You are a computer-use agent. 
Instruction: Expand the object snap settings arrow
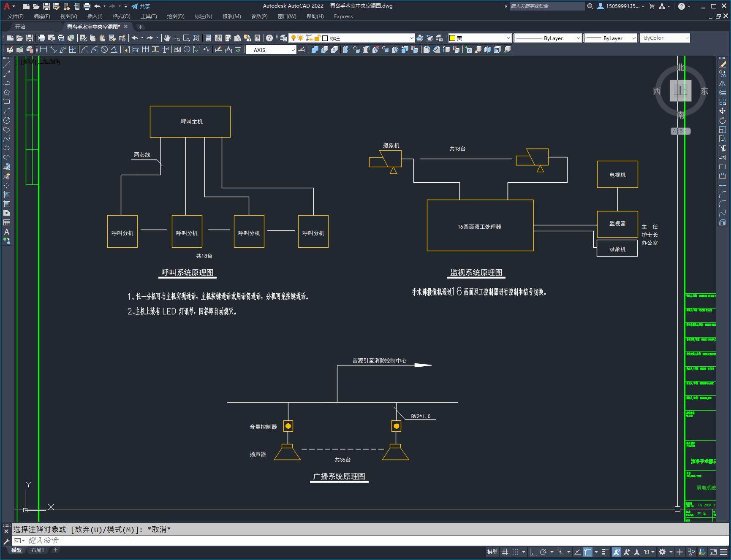coord(596,552)
